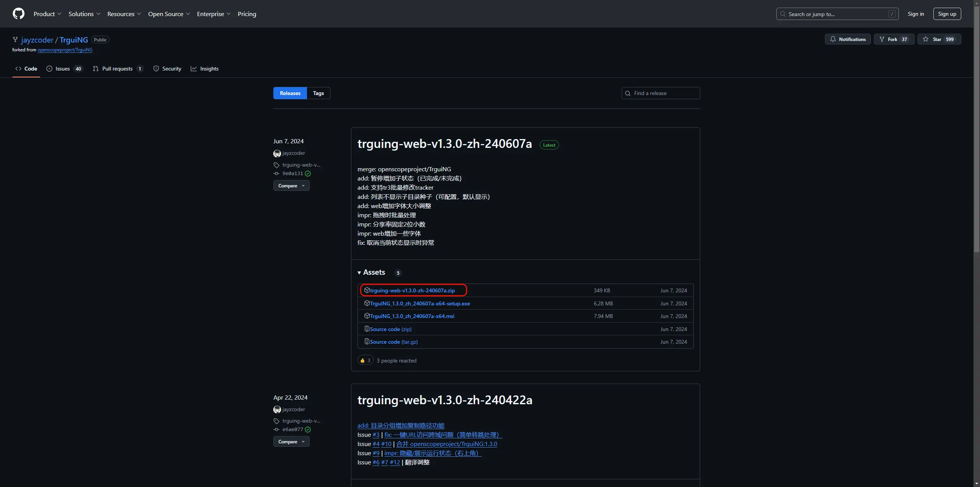Click jayzcoder avatar beside Jun 7 release
The image size is (980, 487).
click(x=277, y=153)
